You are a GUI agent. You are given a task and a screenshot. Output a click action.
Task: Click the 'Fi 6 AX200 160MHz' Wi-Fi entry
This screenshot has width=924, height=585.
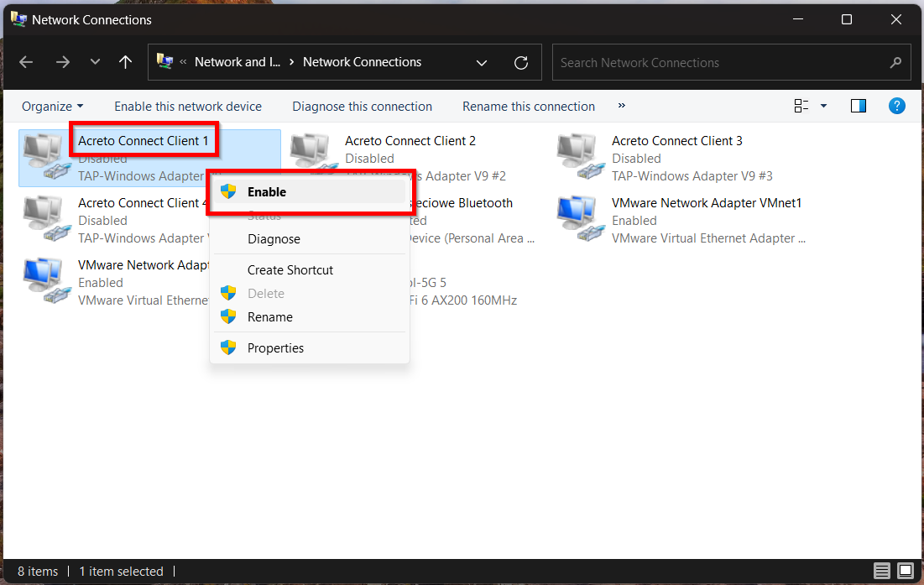(463, 300)
